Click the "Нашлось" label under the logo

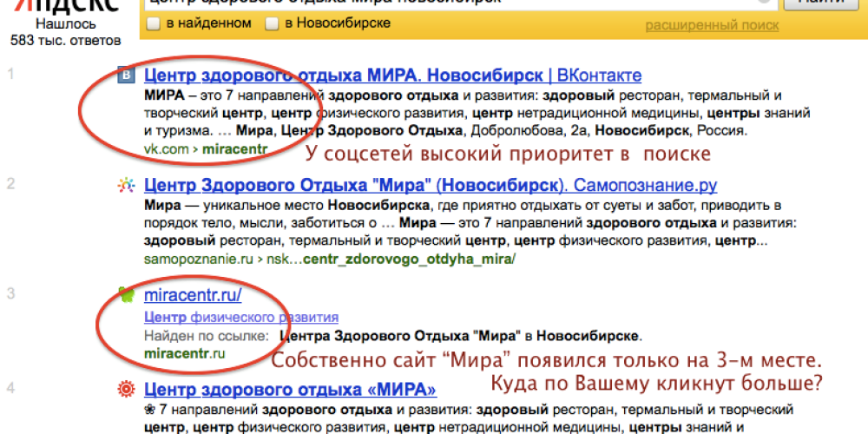point(65,24)
